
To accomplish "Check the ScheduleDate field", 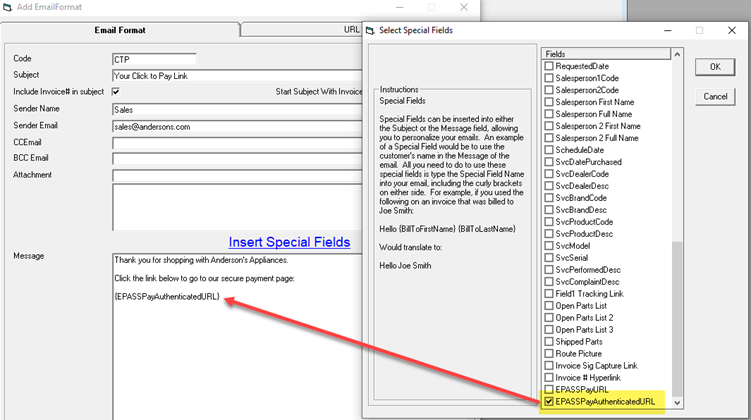I will pyautogui.click(x=549, y=150).
